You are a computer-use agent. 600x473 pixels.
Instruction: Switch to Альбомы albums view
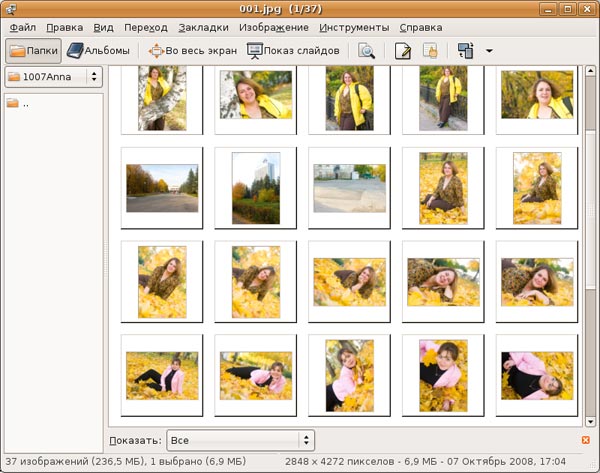[98, 51]
